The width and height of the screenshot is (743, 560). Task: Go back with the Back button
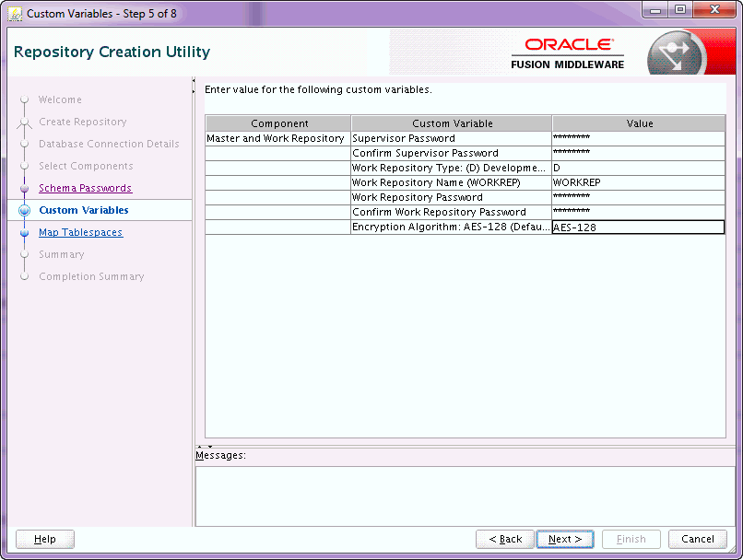505,539
